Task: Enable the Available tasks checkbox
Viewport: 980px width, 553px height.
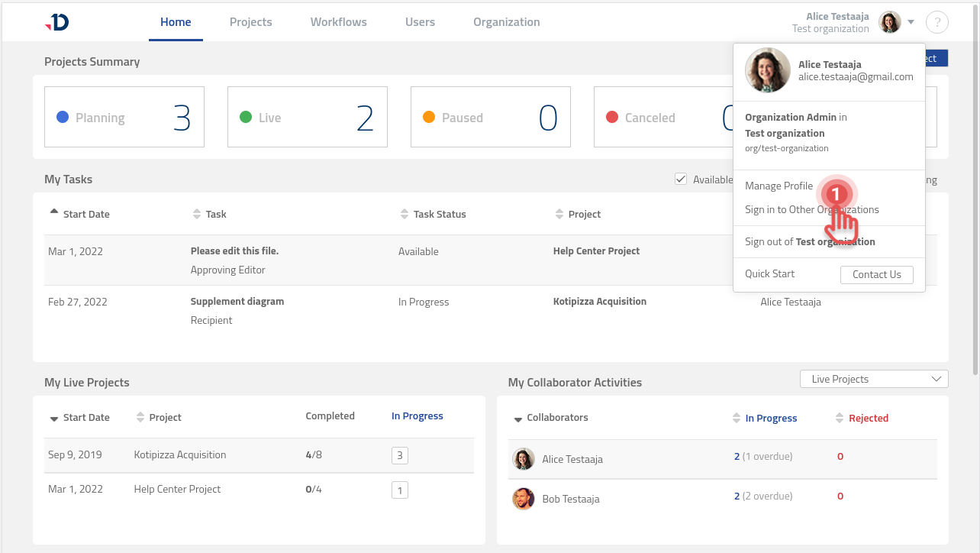Action: tap(681, 179)
